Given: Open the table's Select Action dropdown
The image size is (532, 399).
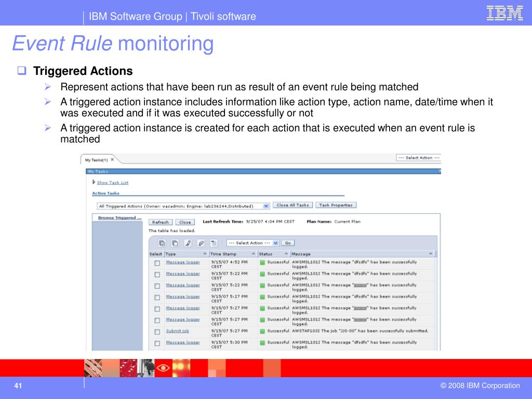Looking at the screenshot, I should click(253, 243).
